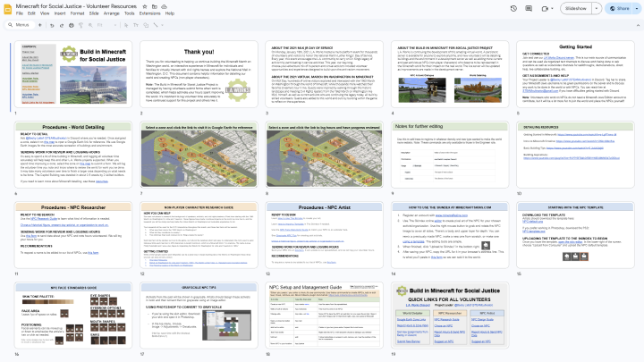Open the Insert menu
Screen dimensions: 644x362
pos(60,13)
